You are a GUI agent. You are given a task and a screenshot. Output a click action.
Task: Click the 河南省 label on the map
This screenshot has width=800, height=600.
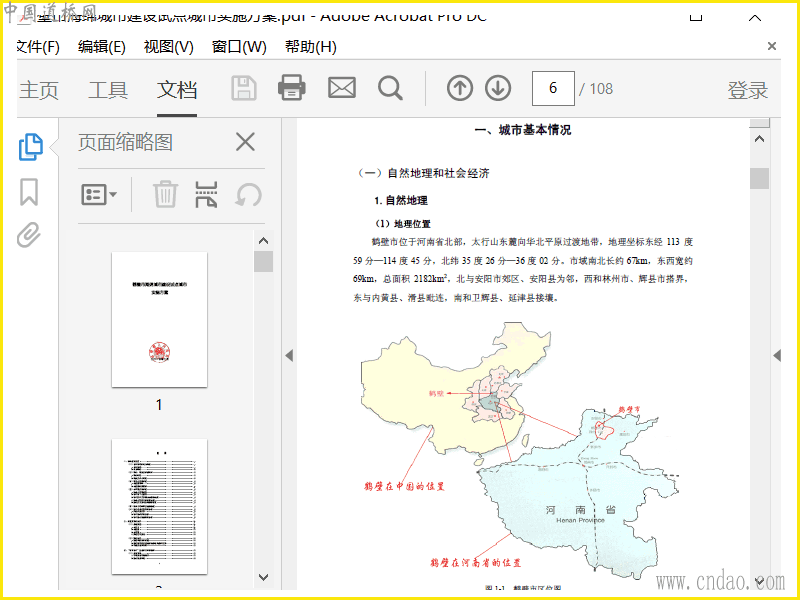click(x=581, y=510)
